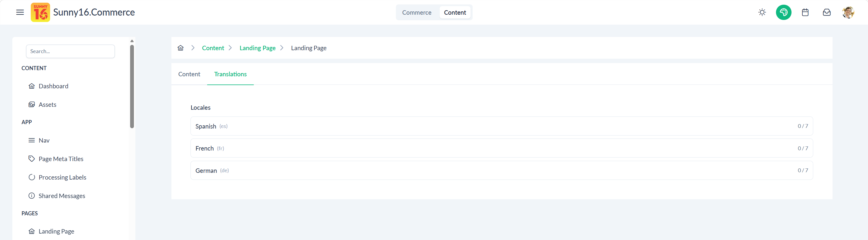Open Page Meta Titles in sidebar

pos(61,159)
